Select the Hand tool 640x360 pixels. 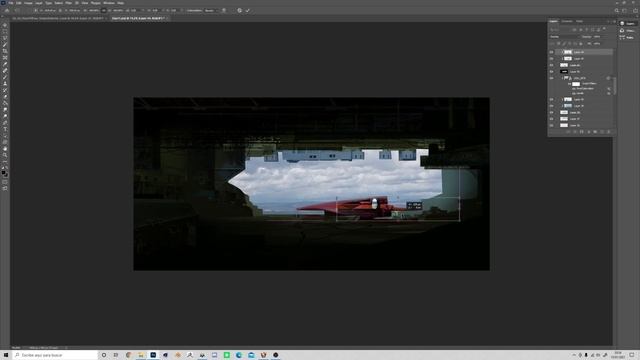point(5,149)
